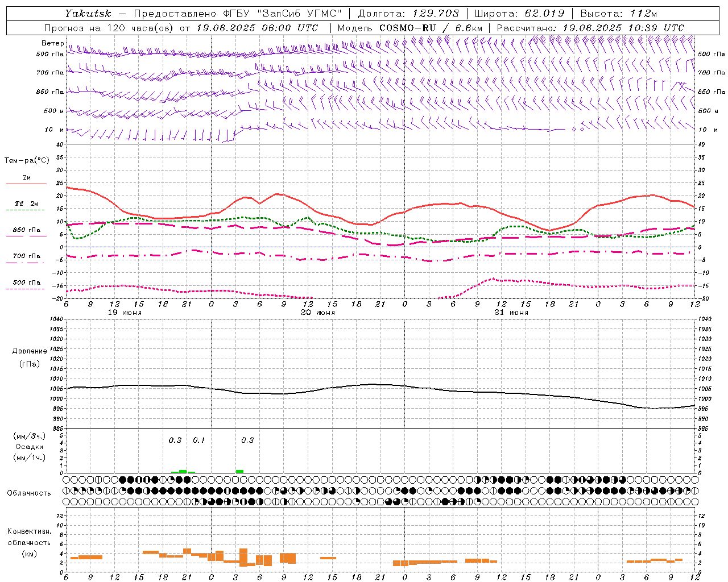This screenshot has height=582, width=728.
Task: Click the (мм/3ч.) precipitation unit label
Action: coord(30,436)
